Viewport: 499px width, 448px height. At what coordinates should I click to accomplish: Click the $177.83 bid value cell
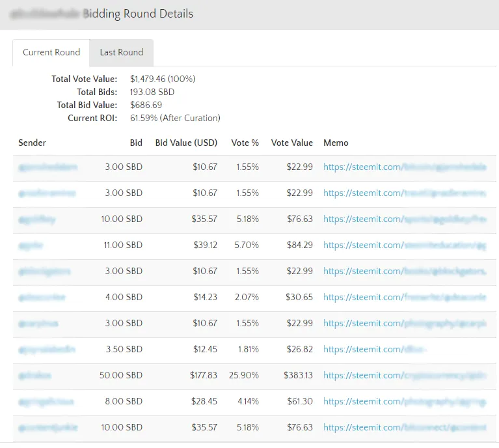(204, 375)
